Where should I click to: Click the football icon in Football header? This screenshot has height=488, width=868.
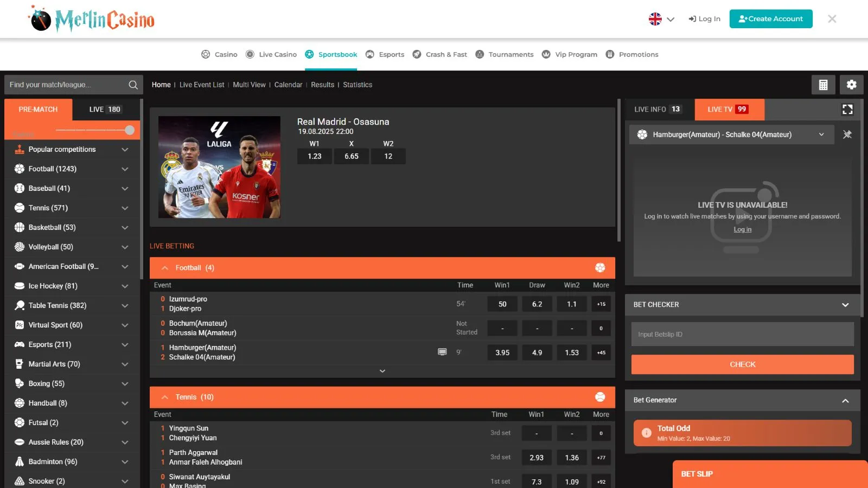coord(600,268)
